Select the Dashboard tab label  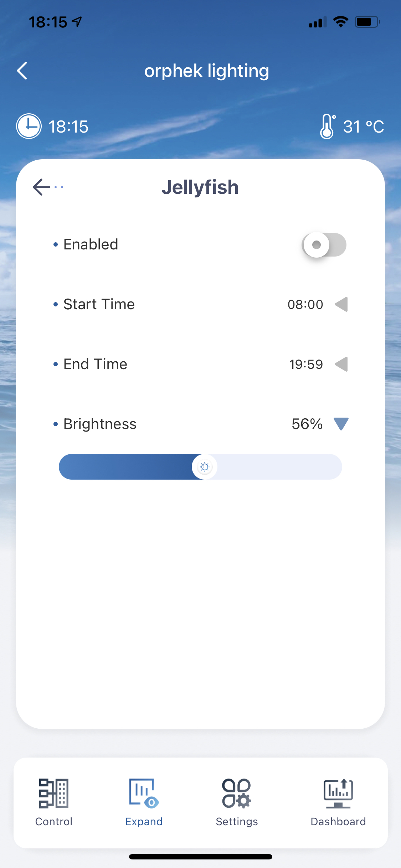pos(338,822)
